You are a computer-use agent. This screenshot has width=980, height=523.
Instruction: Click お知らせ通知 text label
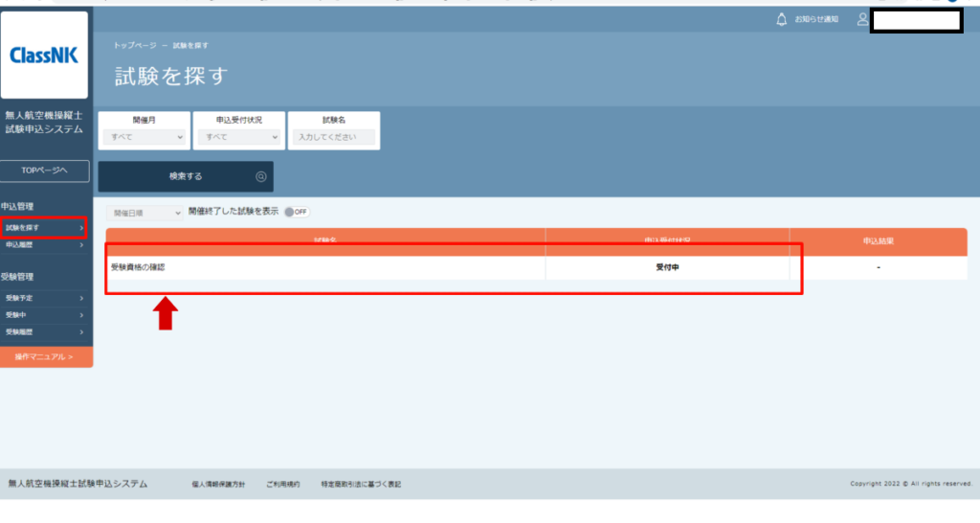pyautogui.click(x=816, y=19)
